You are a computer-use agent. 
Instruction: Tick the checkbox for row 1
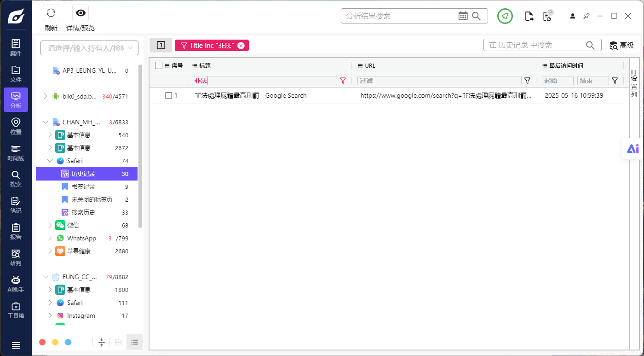(168, 95)
